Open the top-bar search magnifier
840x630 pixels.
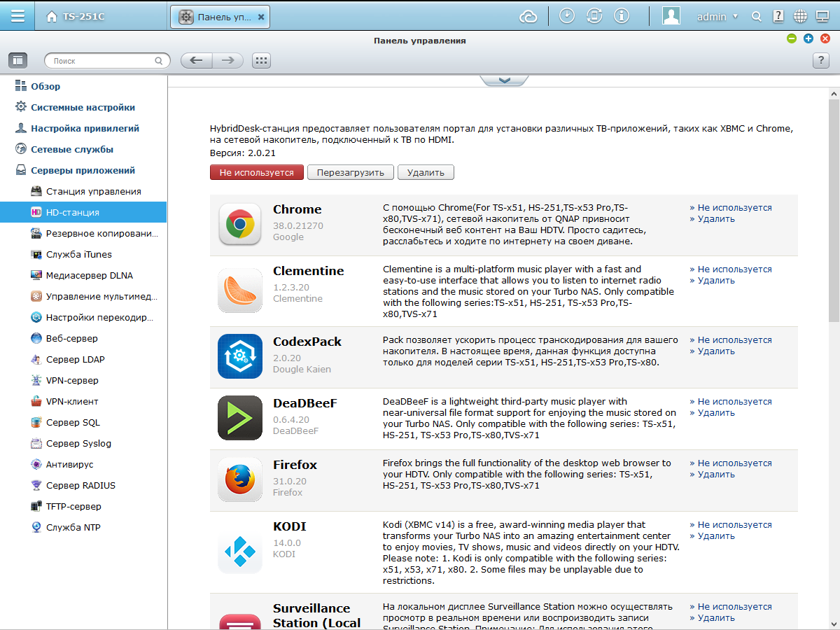click(756, 16)
